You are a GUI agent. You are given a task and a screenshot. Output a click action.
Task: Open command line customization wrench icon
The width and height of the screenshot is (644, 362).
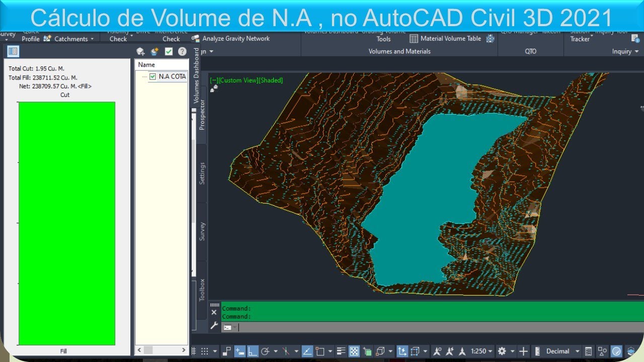[214, 326]
